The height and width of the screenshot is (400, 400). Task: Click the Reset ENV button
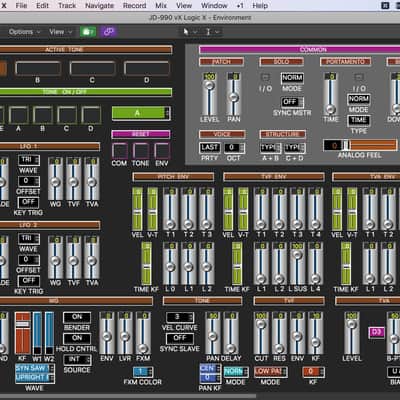tap(162, 151)
